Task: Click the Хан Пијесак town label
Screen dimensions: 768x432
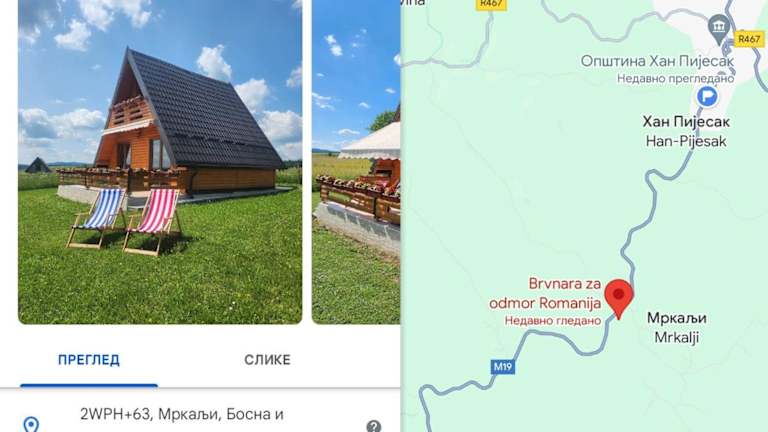Action: click(x=686, y=121)
